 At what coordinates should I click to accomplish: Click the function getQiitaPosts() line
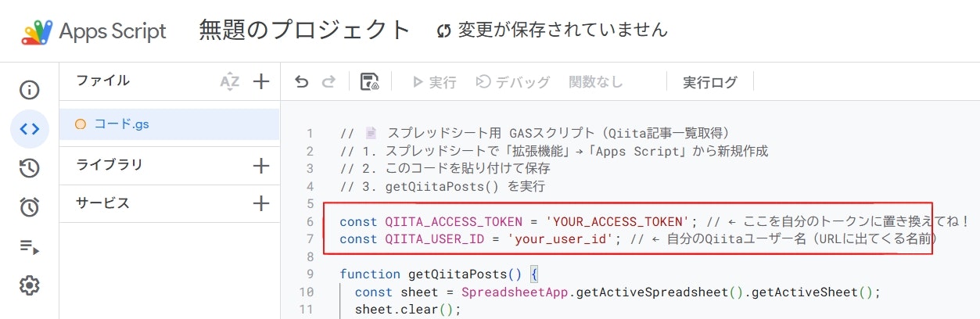pyautogui.click(x=439, y=274)
